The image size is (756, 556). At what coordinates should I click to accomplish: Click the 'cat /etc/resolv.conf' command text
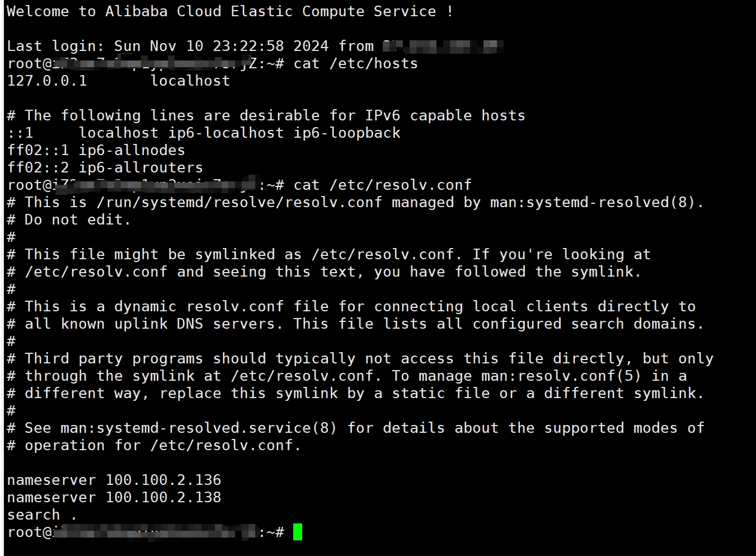[x=383, y=185]
